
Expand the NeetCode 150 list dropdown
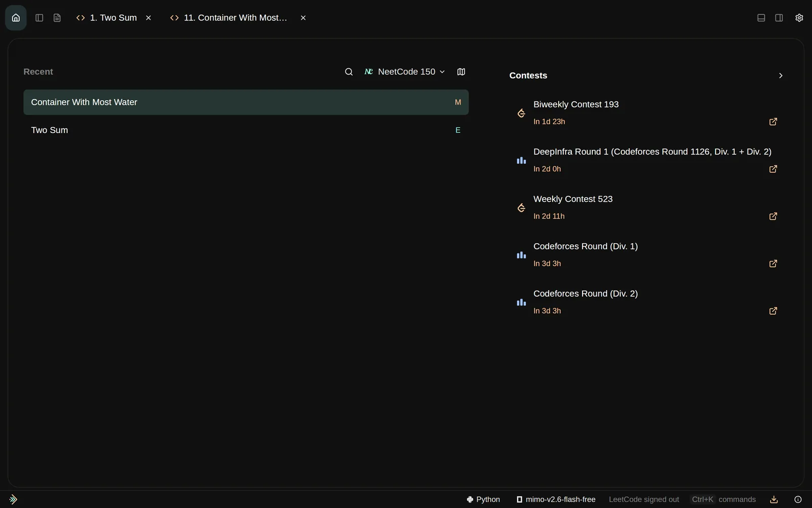pos(405,72)
